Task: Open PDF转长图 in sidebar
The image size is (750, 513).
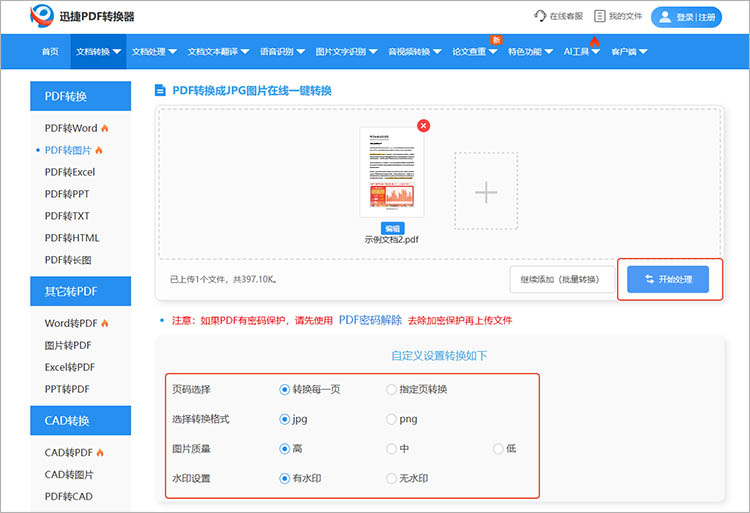Action: 68,260
